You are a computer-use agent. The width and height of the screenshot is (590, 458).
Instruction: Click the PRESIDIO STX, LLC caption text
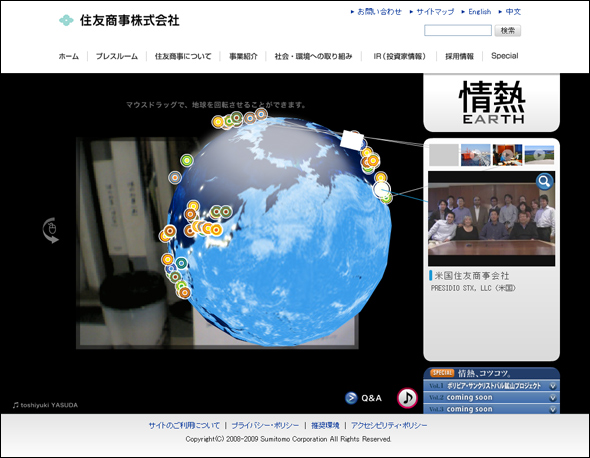click(473, 288)
